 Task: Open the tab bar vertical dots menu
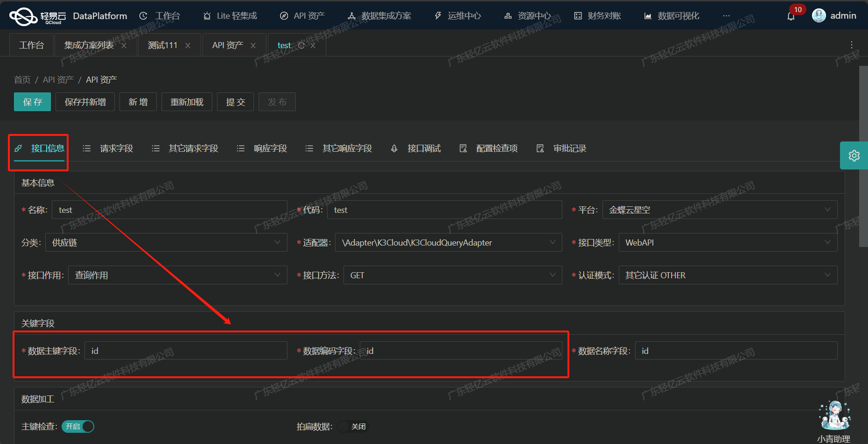(x=852, y=45)
